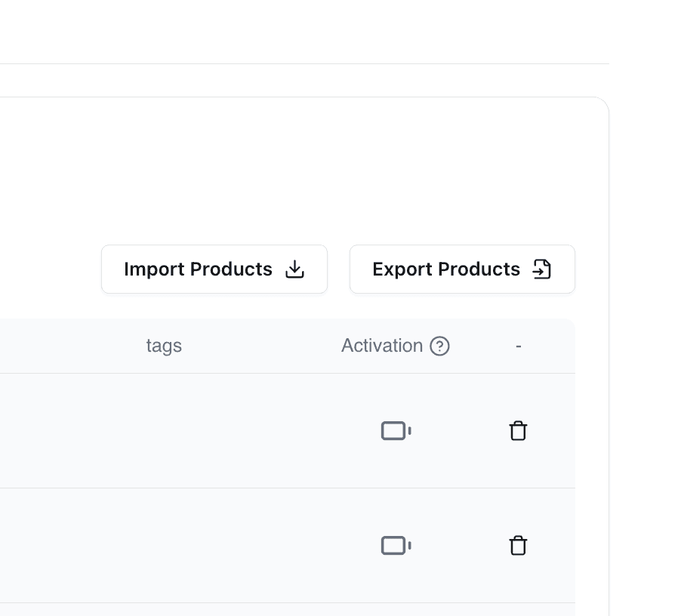Viewport: 681px width, 616px height.
Task: Click the blank top bar above the card
Action: tap(302, 32)
